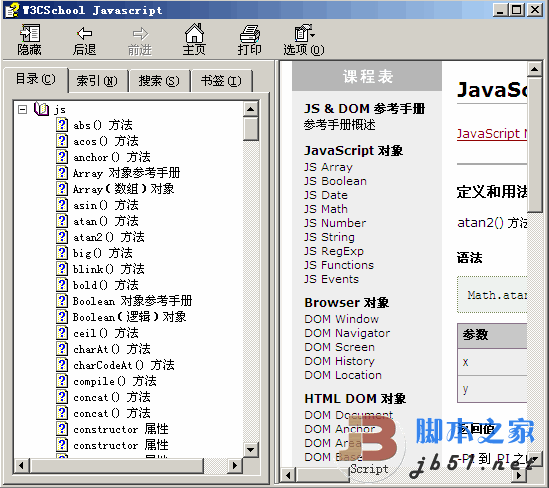Click content pane scroll-left arrow
This screenshot has height=488, width=549.
(x=289, y=475)
